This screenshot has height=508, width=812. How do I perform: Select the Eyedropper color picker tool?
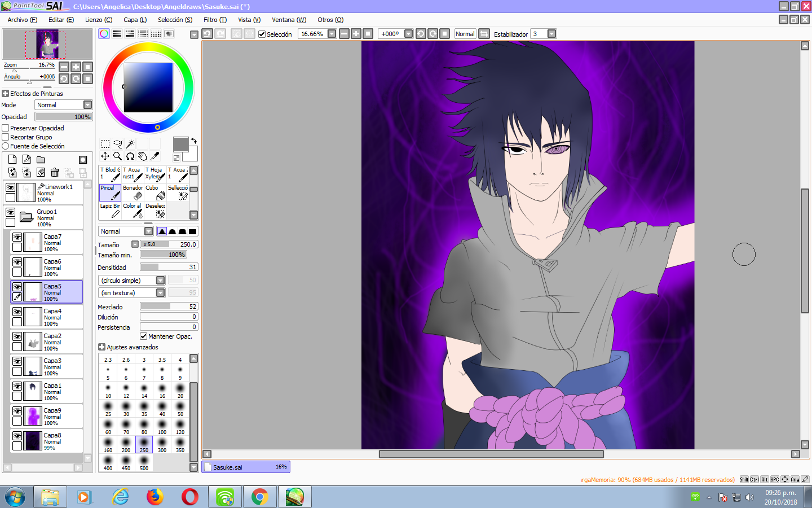155,156
